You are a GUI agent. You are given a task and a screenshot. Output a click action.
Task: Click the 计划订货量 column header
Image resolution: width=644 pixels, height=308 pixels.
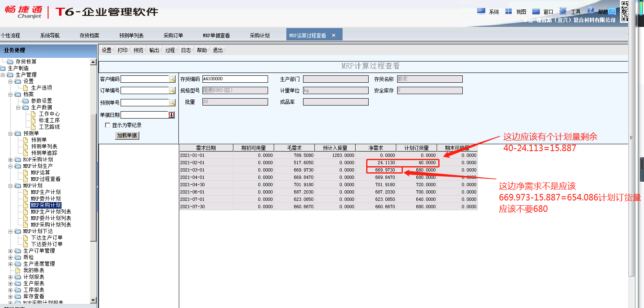coord(416,148)
